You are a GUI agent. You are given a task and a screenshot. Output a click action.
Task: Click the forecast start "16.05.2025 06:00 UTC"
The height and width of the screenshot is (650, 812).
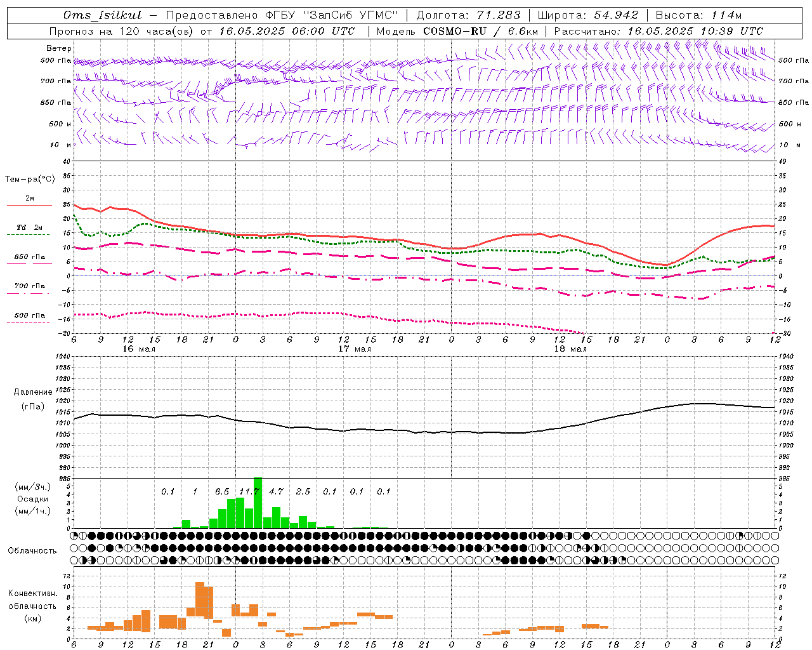tap(287, 31)
